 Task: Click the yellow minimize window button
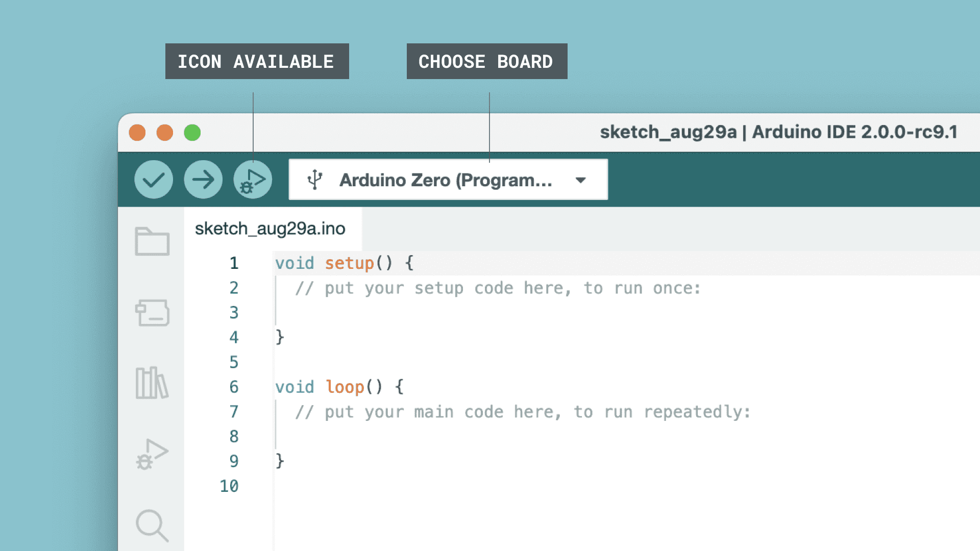coord(164,133)
